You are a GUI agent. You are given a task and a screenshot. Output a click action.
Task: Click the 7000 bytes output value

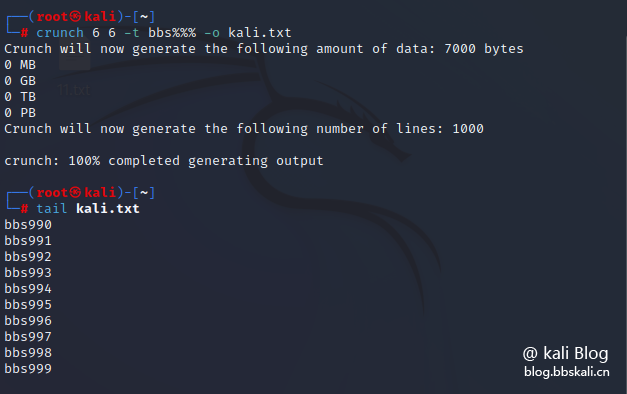click(484, 49)
